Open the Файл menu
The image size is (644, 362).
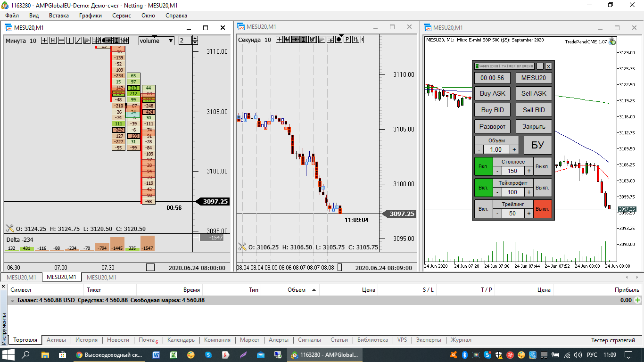point(12,16)
